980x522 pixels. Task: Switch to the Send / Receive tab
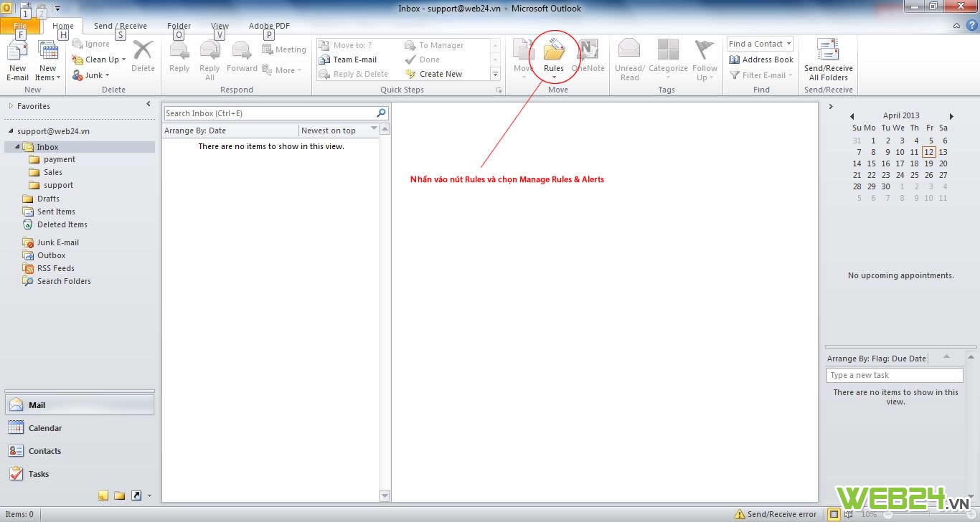coord(121,26)
